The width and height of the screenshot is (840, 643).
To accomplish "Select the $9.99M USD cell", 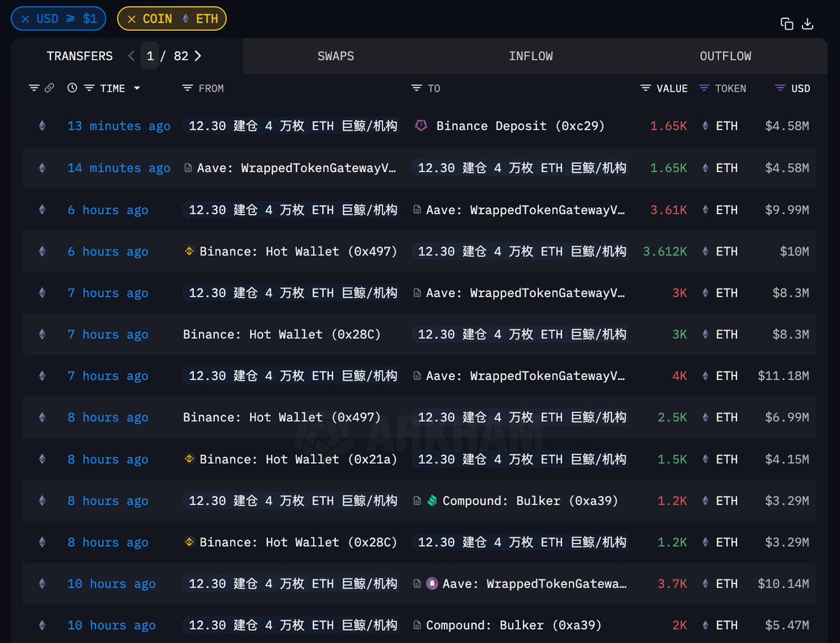I will pyautogui.click(x=786, y=210).
